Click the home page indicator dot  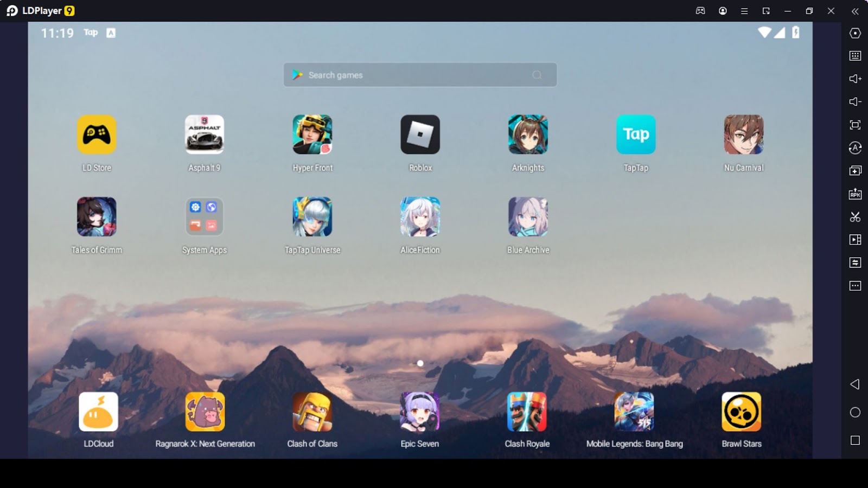(x=420, y=363)
